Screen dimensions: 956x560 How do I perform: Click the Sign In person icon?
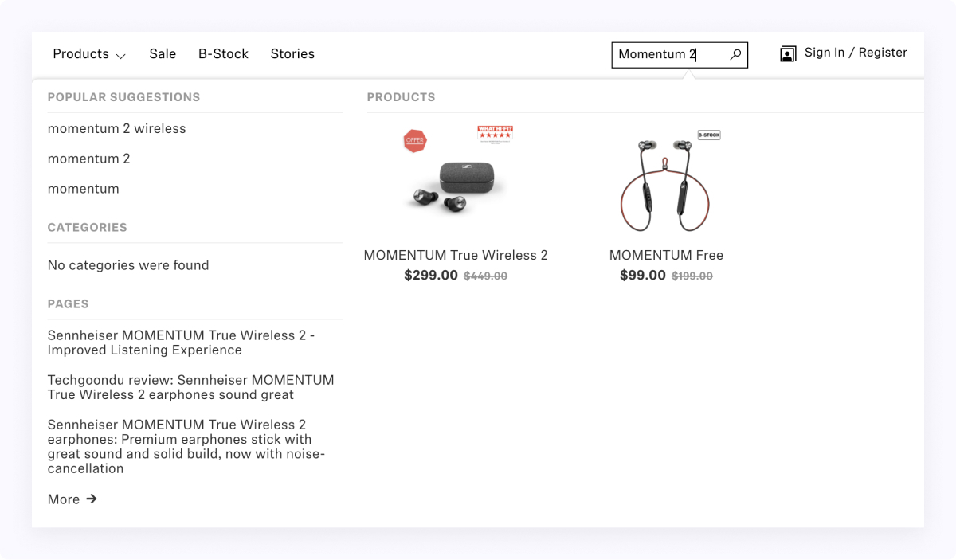click(787, 53)
